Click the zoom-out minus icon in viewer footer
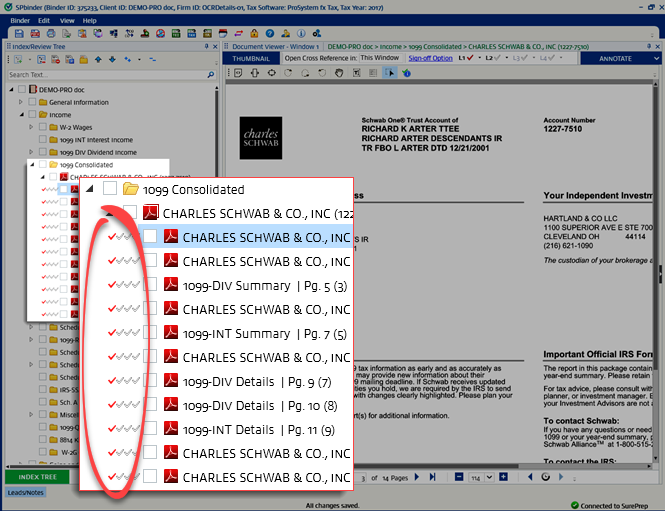The image size is (665, 511). pos(458,477)
